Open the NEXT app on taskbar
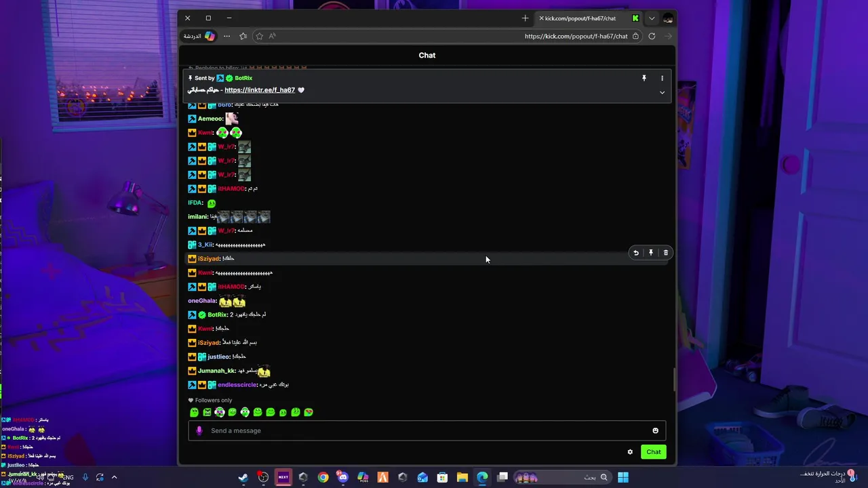 pyautogui.click(x=283, y=477)
